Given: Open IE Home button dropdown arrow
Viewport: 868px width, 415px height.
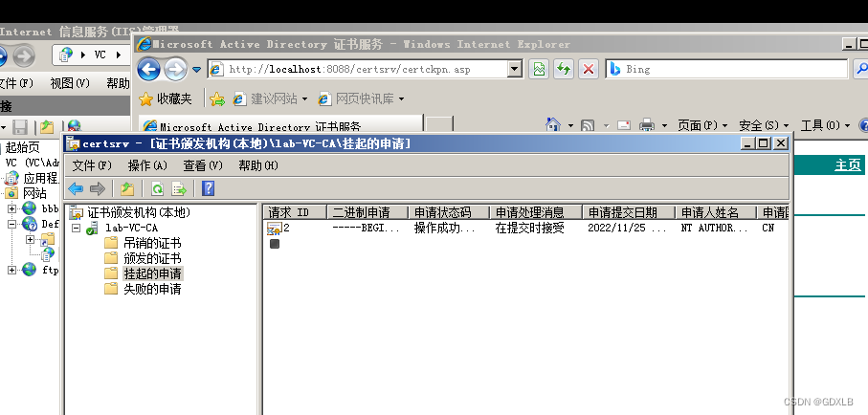Looking at the screenshot, I should [570, 126].
